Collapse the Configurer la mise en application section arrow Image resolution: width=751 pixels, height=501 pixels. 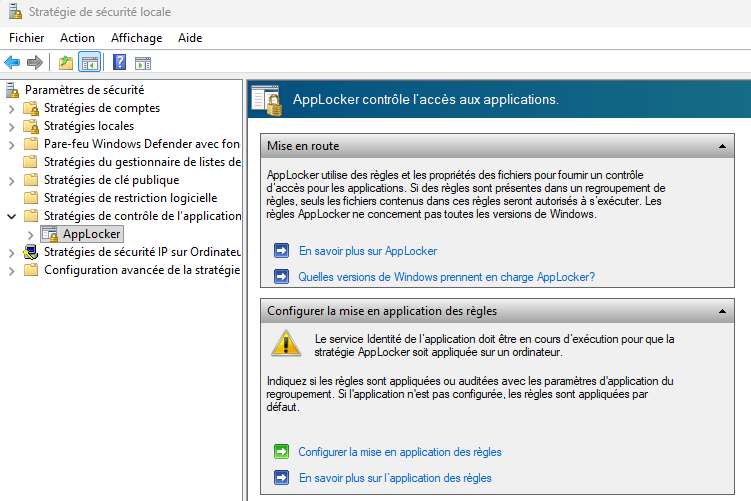coord(722,311)
